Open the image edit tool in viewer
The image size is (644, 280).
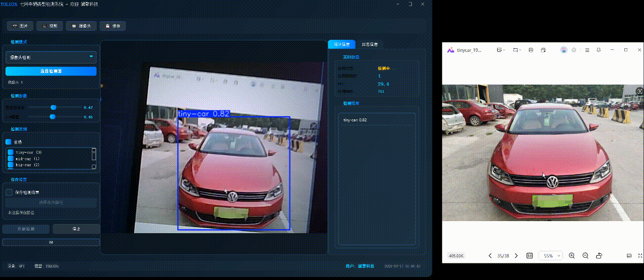(x=499, y=50)
